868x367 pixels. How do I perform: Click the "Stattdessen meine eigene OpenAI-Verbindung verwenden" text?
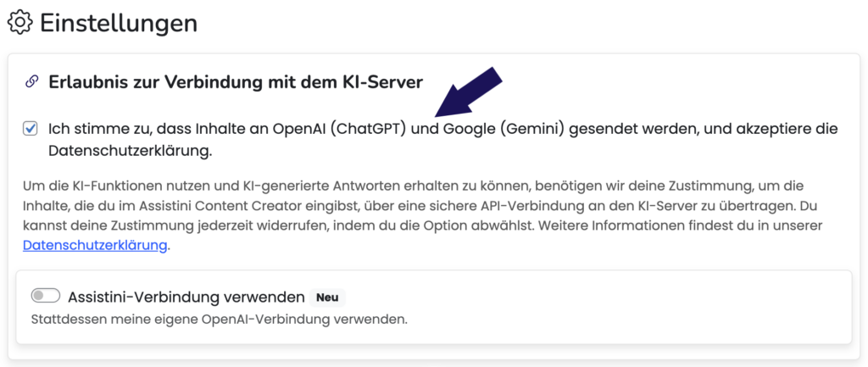[220, 320]
